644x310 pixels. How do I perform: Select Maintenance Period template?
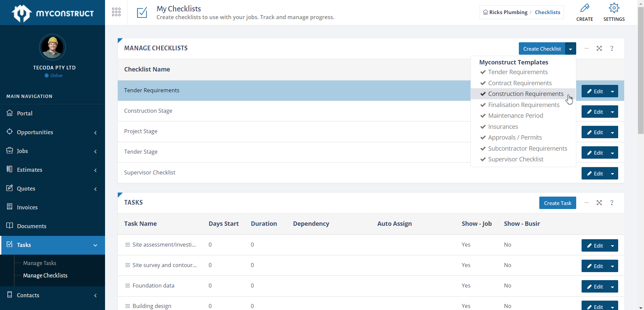click(x=523, y=116)
